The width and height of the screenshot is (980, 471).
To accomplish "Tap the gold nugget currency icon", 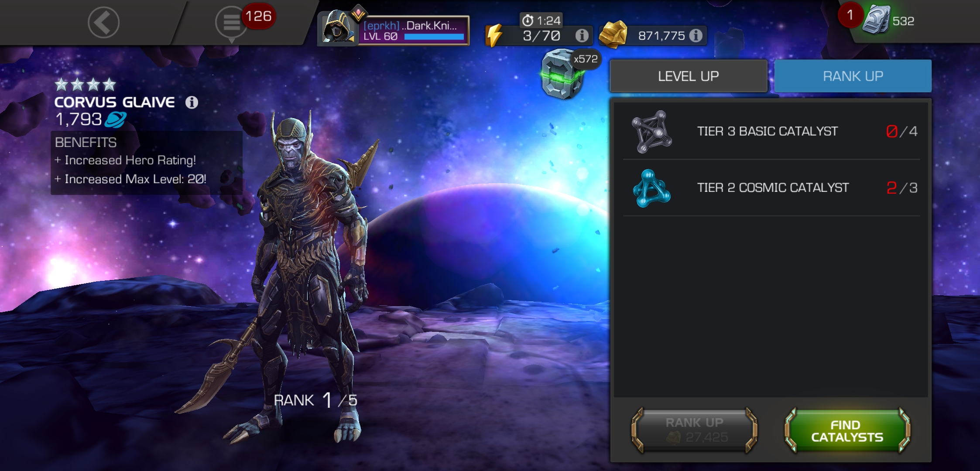I will point(613,34).
